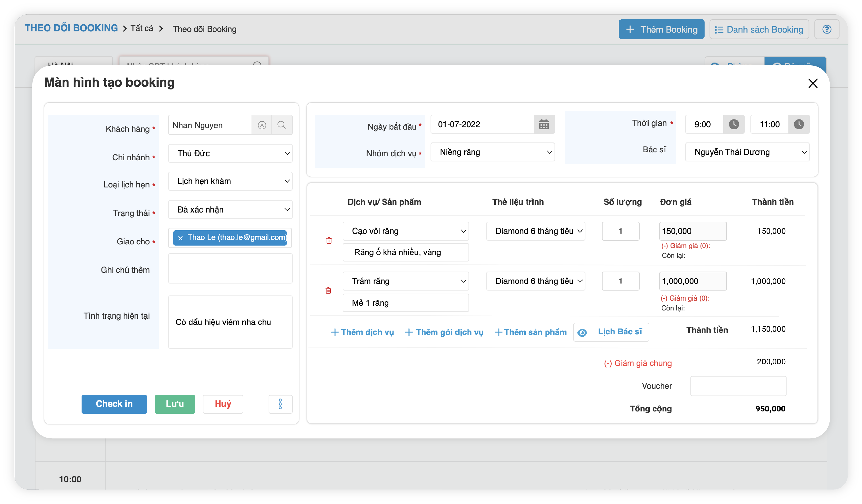Delete the Trám răng service row

pyautogui.click(x=328, y=291)
